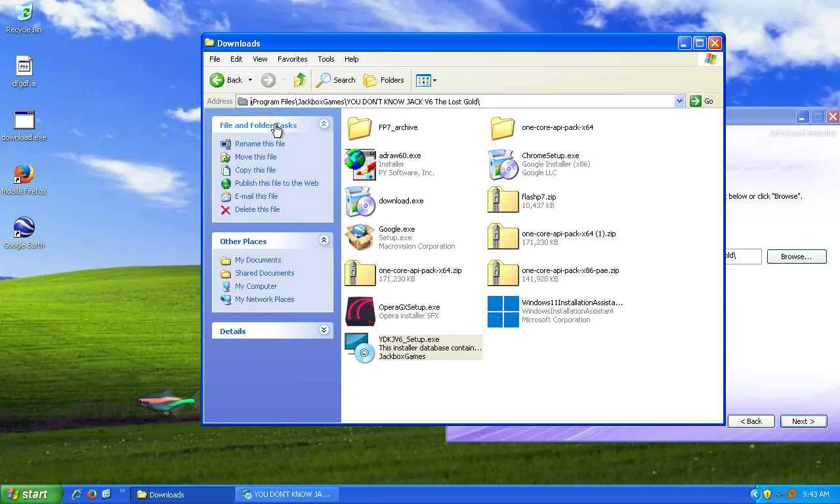Screen dimensions: 840x504
Task: Click the Up folder toolbar icon
Action: point(300,80)
